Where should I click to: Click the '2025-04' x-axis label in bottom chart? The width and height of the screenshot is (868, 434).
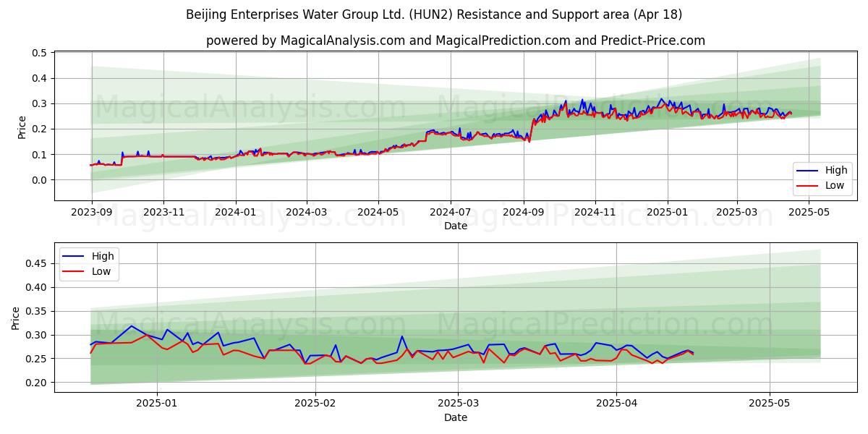point(616,404)
